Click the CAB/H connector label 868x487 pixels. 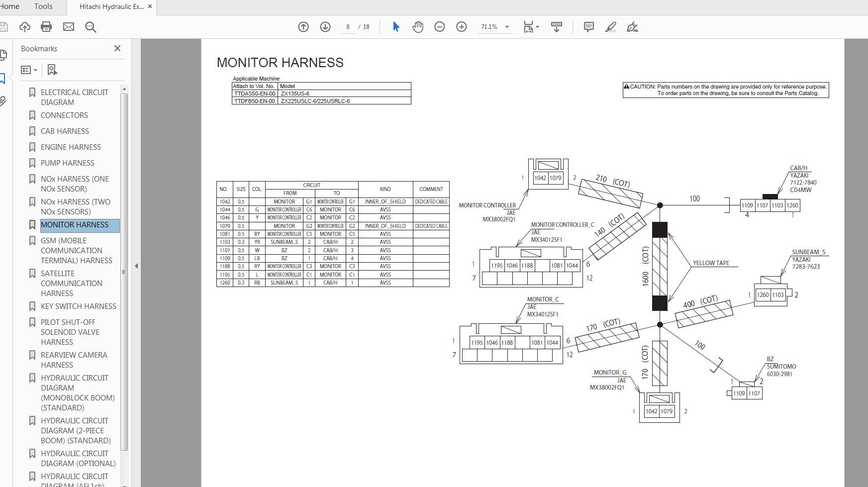(x=798, y=168)
